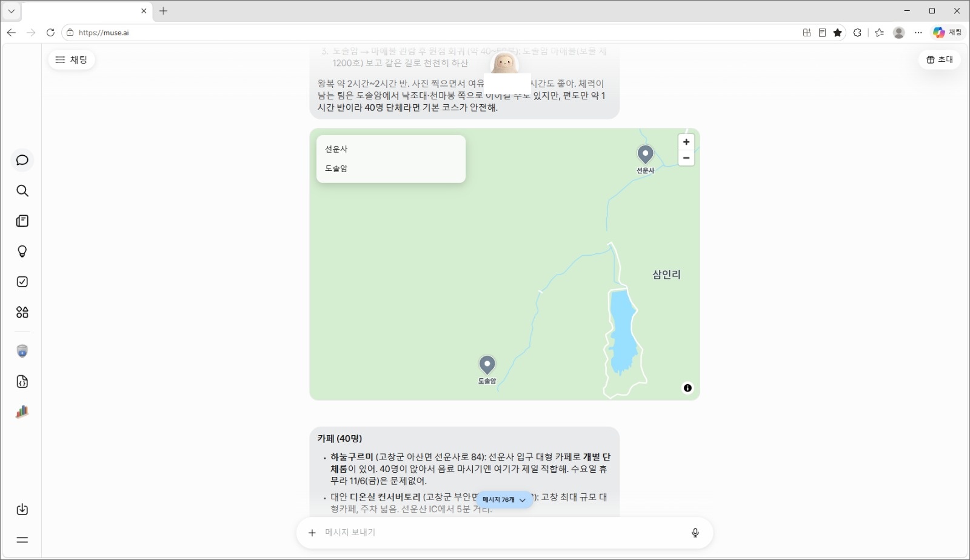Go back with browser back arrow
970x560 pixels.
12,33
